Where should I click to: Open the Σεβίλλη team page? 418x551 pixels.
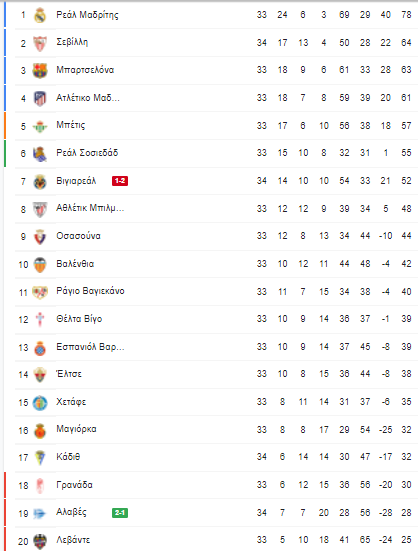coord(72,43)
